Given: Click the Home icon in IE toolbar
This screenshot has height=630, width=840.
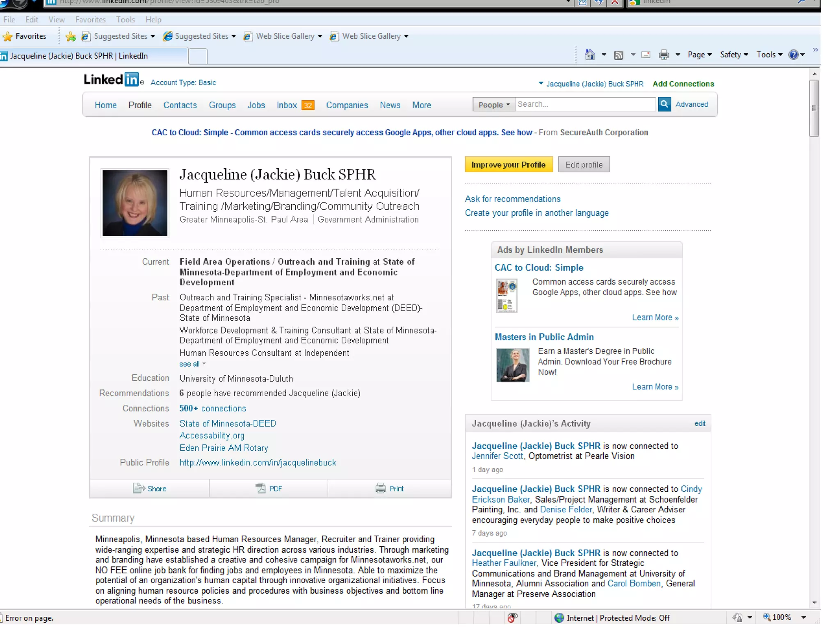Looking at the screenshot, I should coord(589,55).
